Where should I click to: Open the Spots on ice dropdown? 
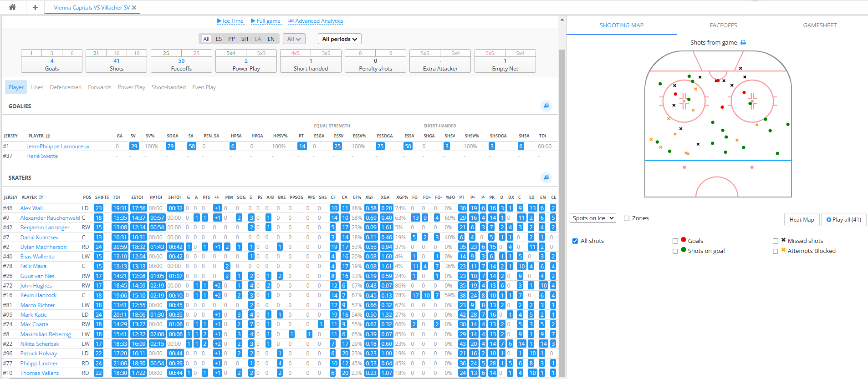point(592,218)
